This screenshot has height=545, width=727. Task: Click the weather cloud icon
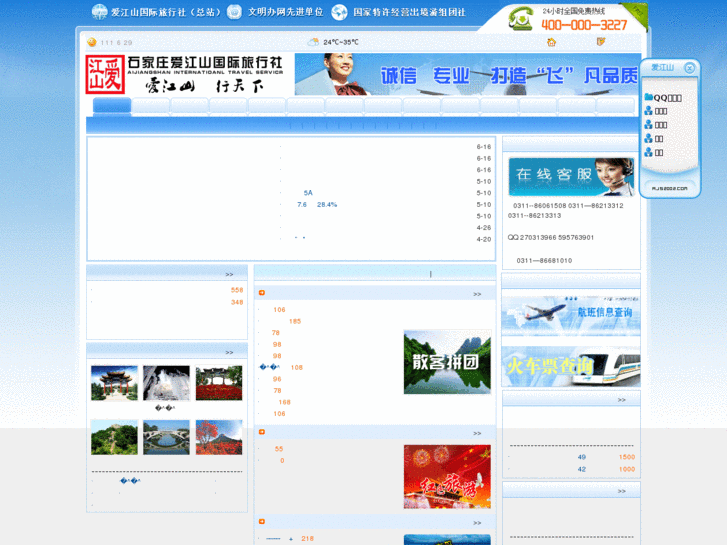(313, 42)
